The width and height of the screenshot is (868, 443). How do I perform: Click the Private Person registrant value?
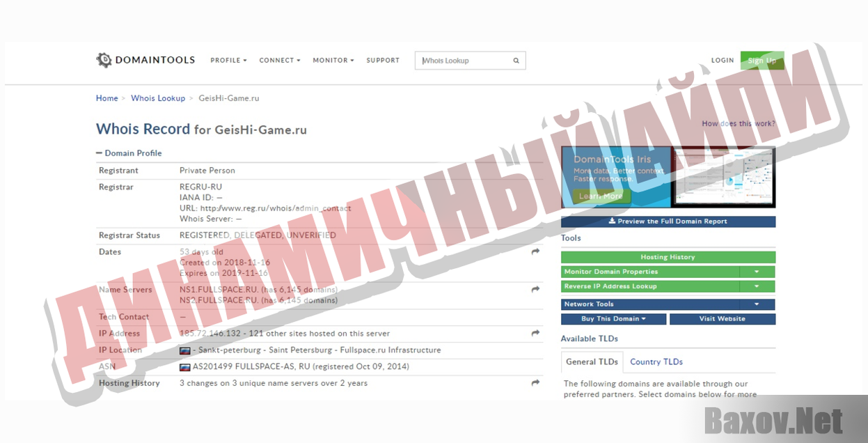coord(207,171)
